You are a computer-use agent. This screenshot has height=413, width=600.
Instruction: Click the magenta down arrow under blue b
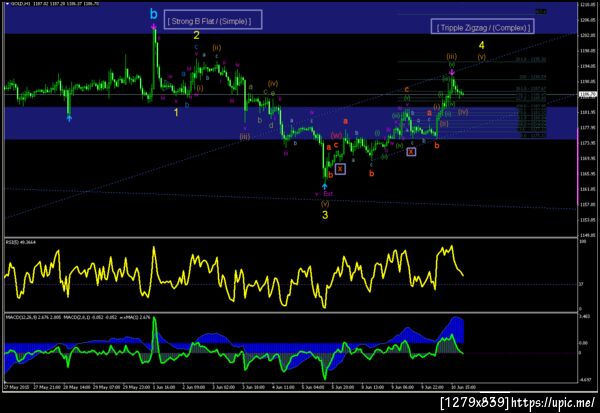click(x=153, y=27)
